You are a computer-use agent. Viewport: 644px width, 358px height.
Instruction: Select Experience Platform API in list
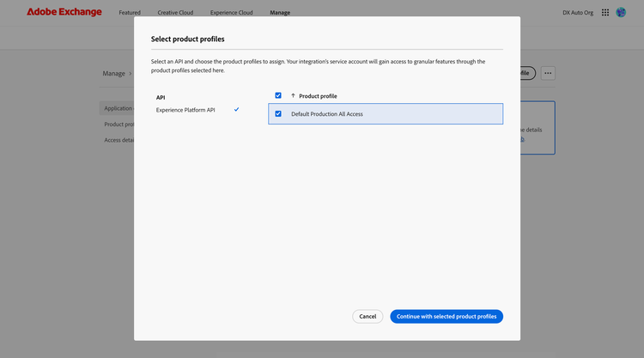tap(185, 110)
